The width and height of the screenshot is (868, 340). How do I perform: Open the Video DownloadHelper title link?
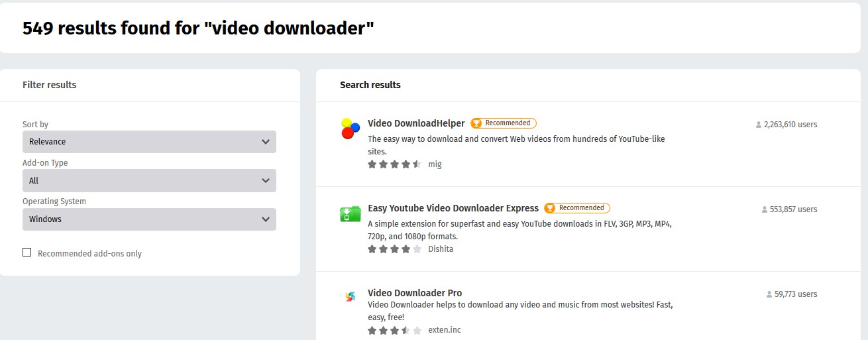coord(416,123)
